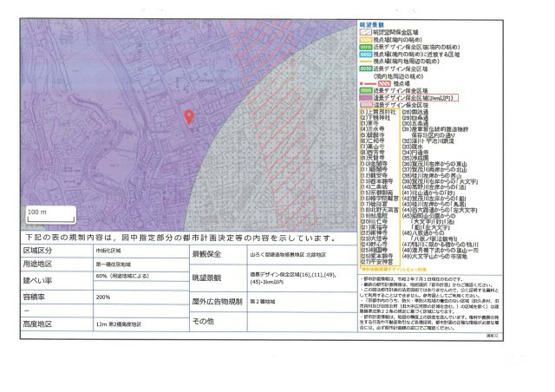Click the 都市計画情報は令和2年7月1日 note
This screenshot has height=392, width=555.
(413, 279)
